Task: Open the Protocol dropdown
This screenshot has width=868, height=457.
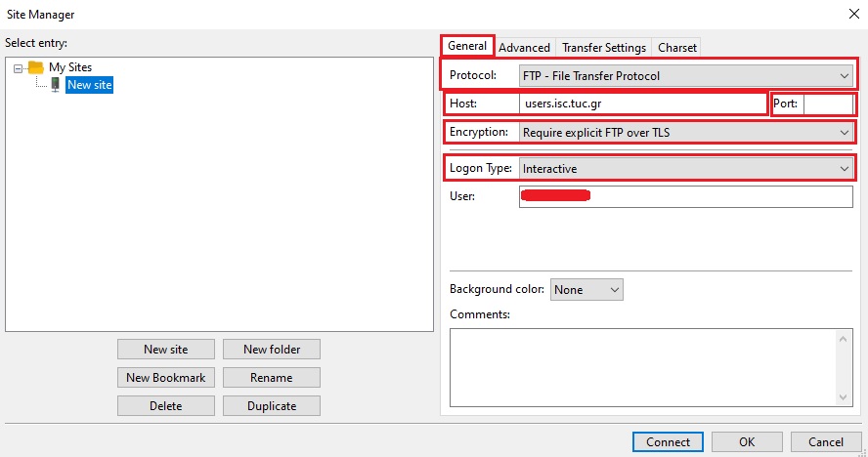Action: tap(684, 75)
